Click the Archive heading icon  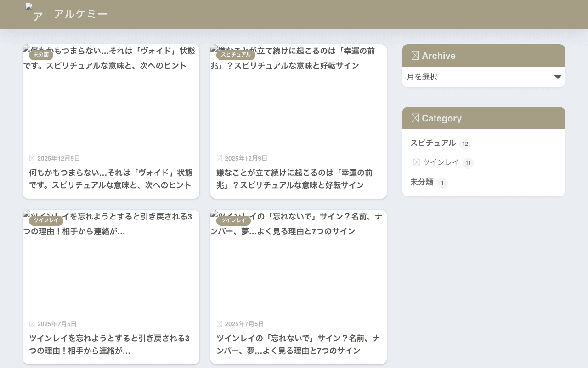click(x=415, y=56)
